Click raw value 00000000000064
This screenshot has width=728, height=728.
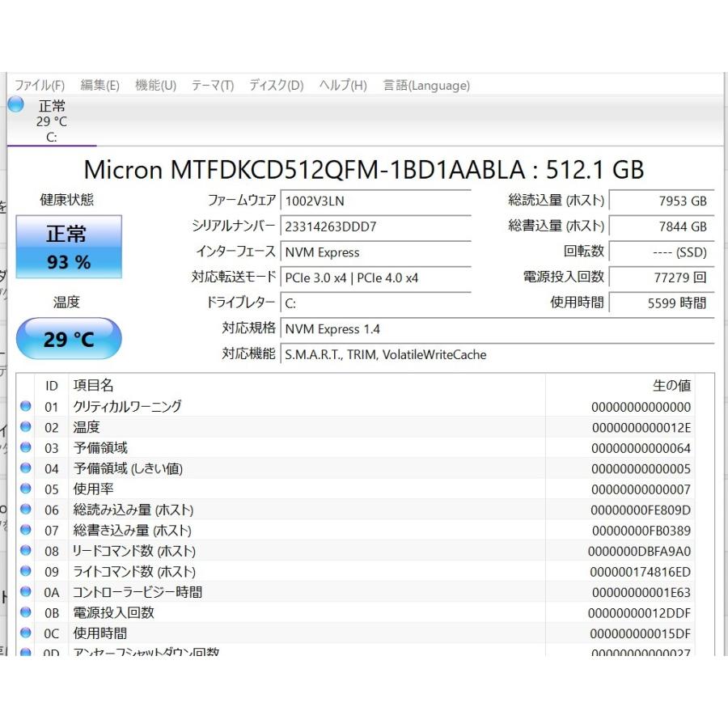[641, 448]
